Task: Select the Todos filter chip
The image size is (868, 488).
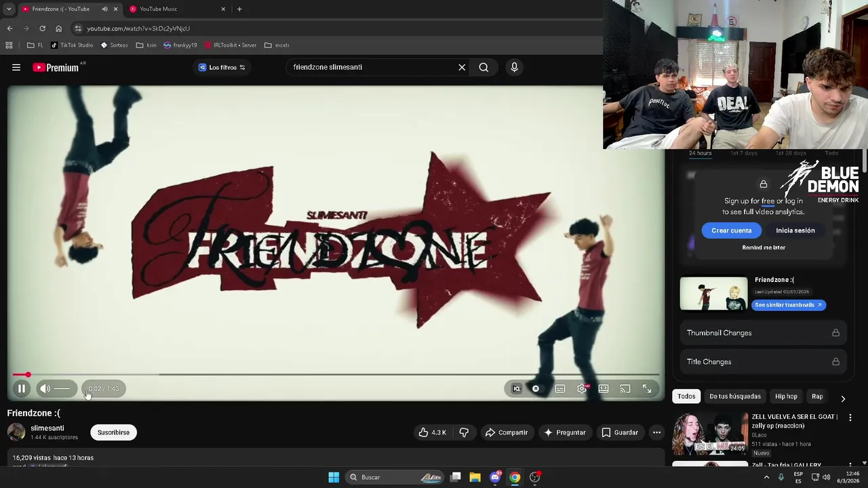Action: 686,396
